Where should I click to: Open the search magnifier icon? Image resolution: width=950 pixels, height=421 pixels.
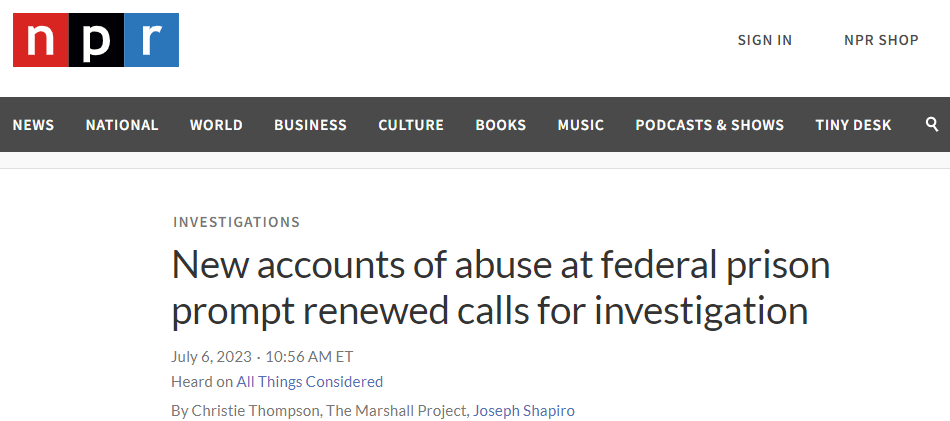pos(932,124)
